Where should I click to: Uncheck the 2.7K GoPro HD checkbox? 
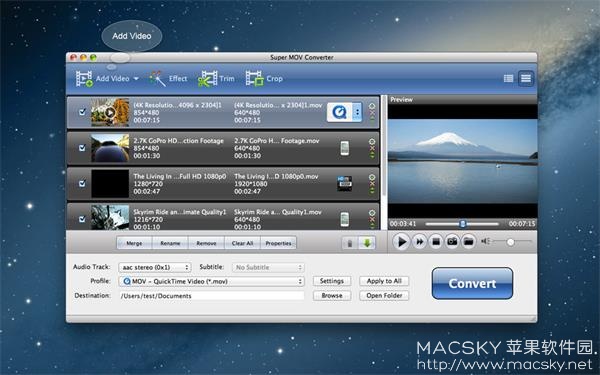pos(82,148)
